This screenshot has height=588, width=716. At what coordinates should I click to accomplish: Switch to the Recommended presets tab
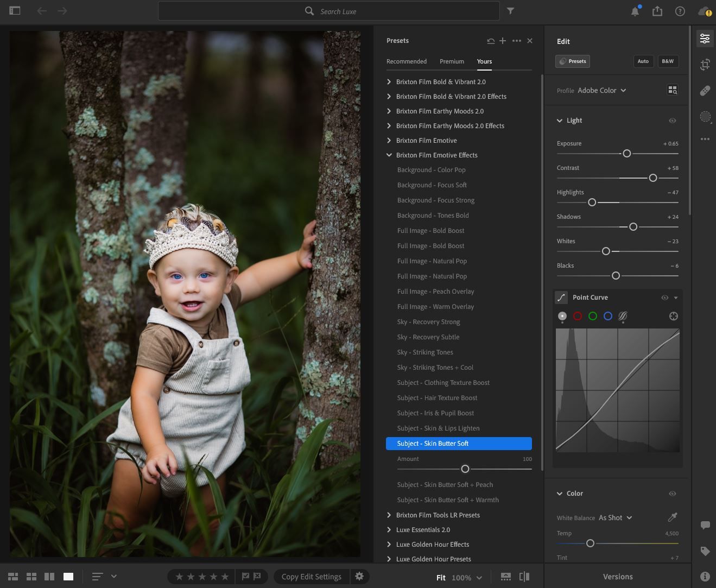(x=406, y=61)
